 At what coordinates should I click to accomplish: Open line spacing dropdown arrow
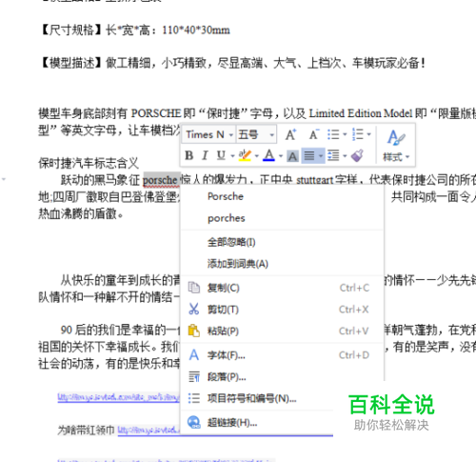point(345,156)
